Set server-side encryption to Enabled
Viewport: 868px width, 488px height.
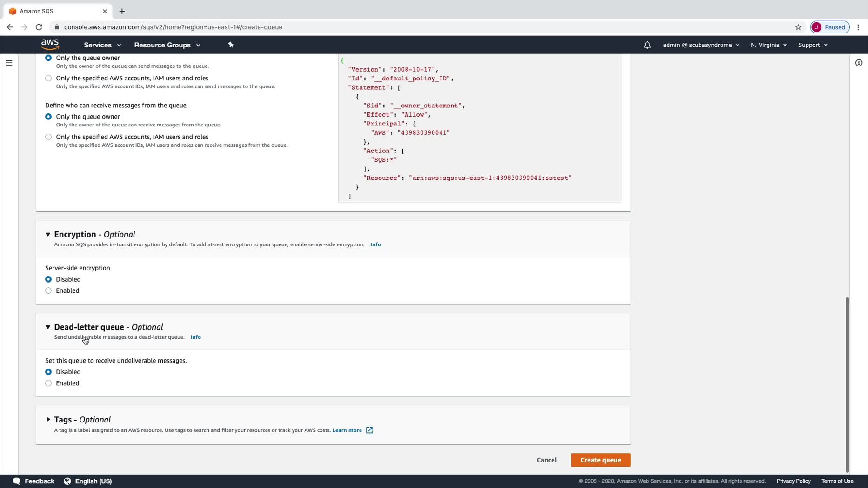tap(48, 290)
